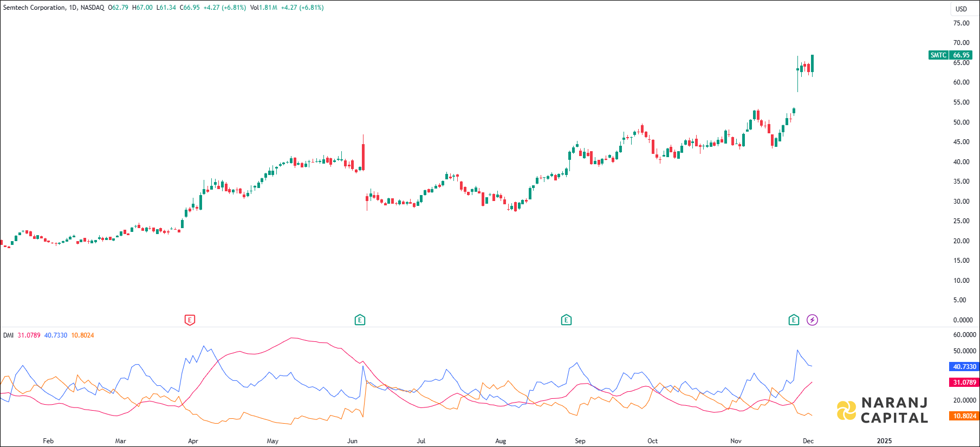
Task: Click the low value L61.34 in header
Action: [166, 8]
